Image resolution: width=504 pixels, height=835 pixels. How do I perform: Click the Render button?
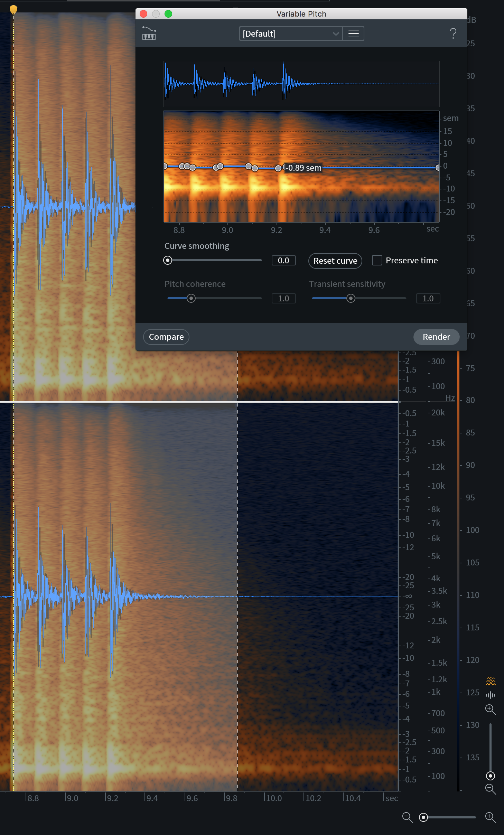436,337
